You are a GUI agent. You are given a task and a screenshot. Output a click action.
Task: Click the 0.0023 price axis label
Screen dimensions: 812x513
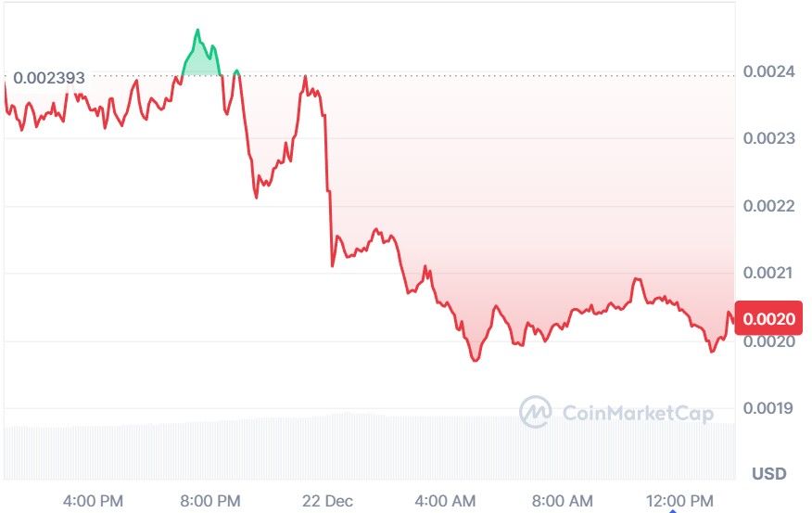click(x=768, y=139)
